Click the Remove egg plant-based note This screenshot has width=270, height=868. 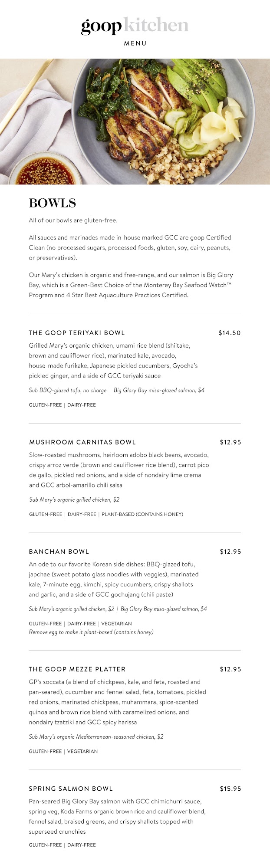(91, 632)
